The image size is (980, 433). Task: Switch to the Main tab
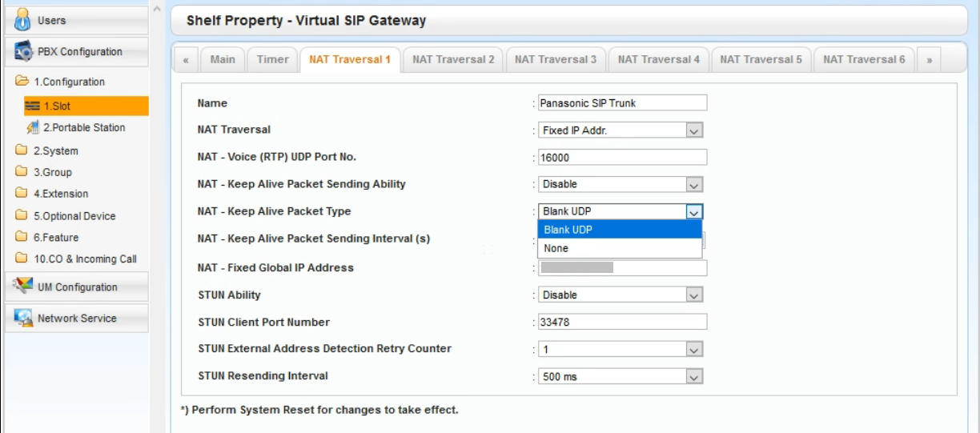pos(223,59)
